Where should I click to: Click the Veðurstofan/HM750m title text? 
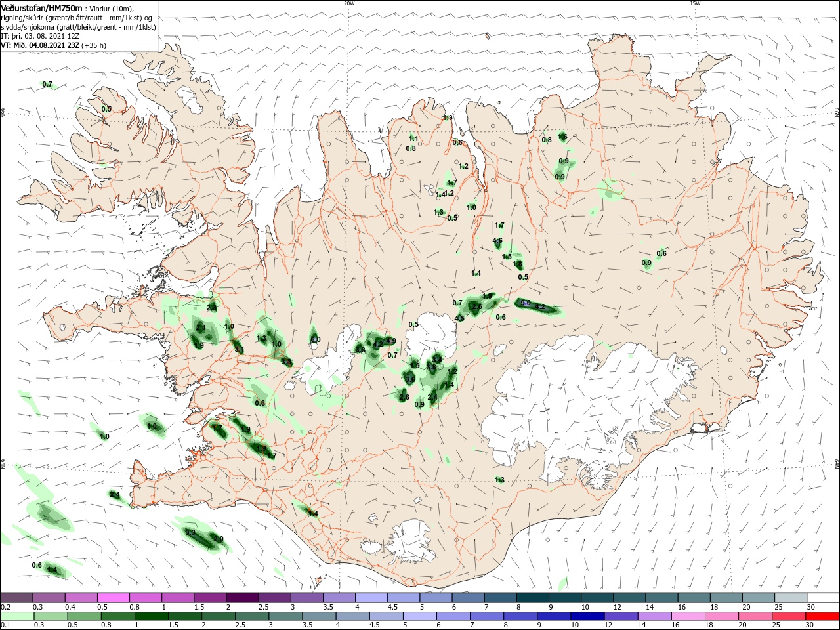coord(42,8)
